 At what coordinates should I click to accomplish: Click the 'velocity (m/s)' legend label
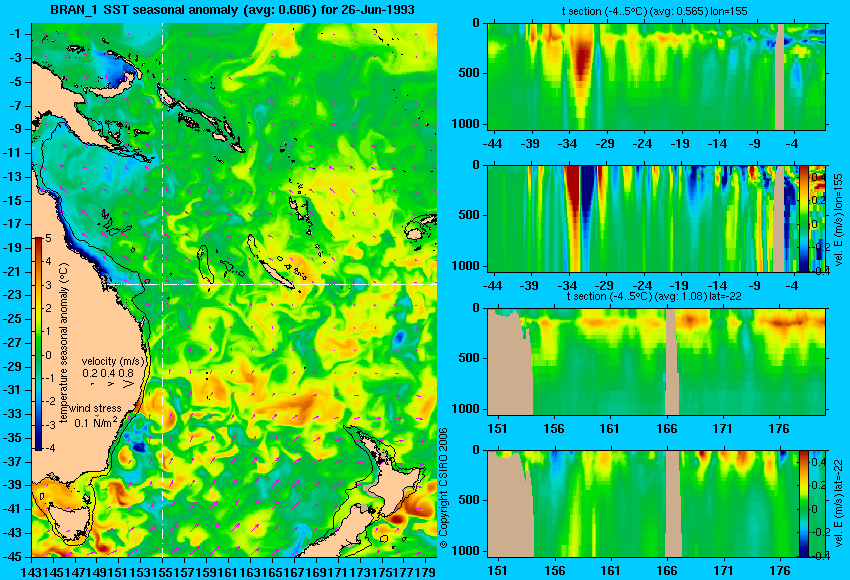(x=113, y=361)
